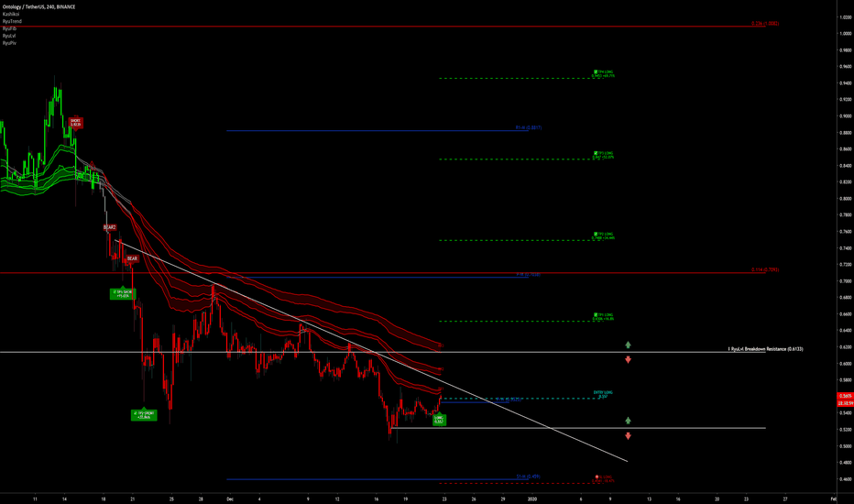854x504 pixels.
Task: Select the RyuTrend indicator label
Action: click(x=12, y=21)
